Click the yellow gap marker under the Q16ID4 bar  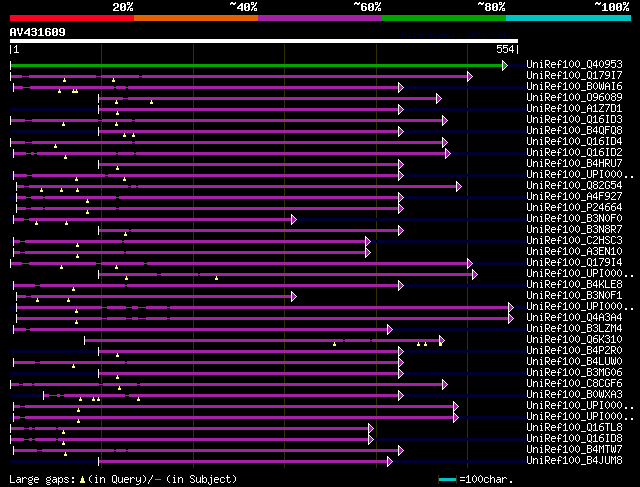pyautogui.click(x=56, y=146)
